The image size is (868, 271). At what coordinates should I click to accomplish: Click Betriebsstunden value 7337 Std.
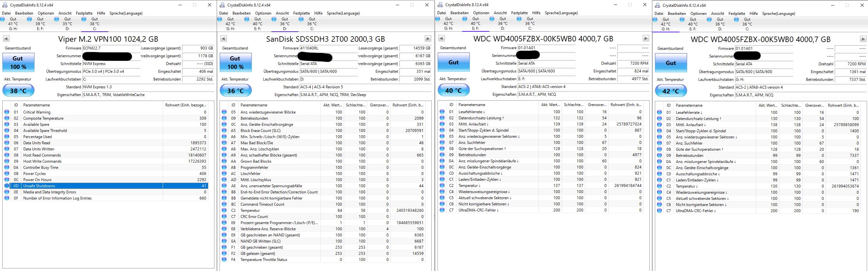tap(850, 80)
